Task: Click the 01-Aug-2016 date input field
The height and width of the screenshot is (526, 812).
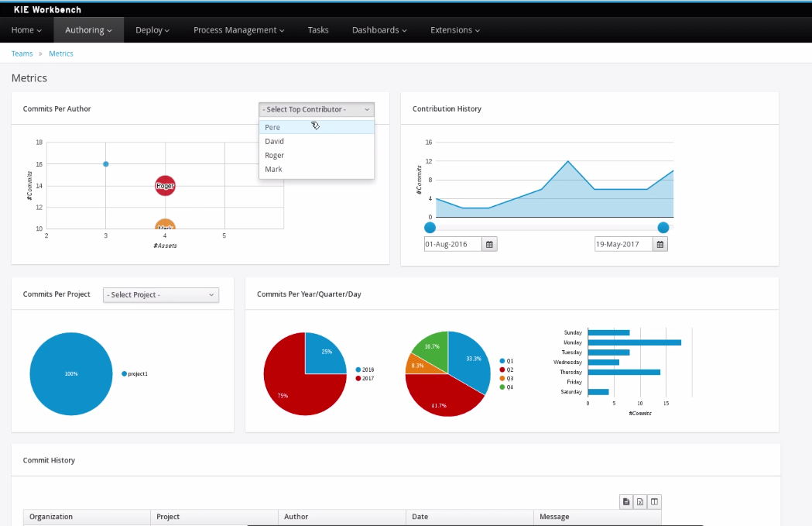Action: 453,245
